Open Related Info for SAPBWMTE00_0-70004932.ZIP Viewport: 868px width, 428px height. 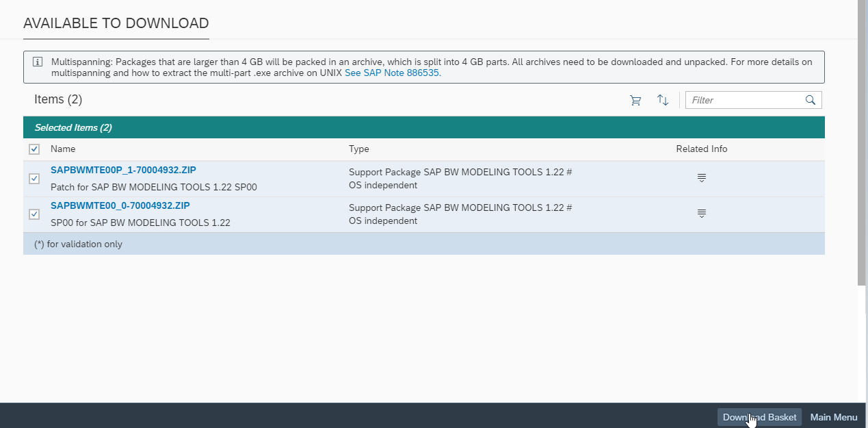pos(701,214)
